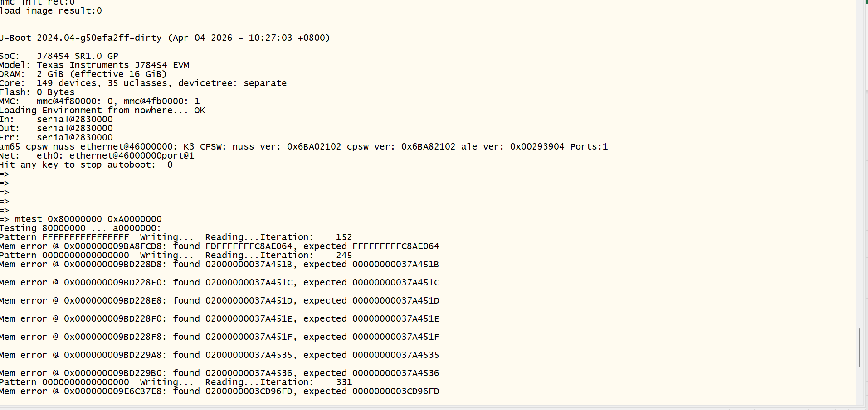Click the Mem error at 0x9BA8FCD8 line
Screen dimensions: 868x410
(219, 246)
